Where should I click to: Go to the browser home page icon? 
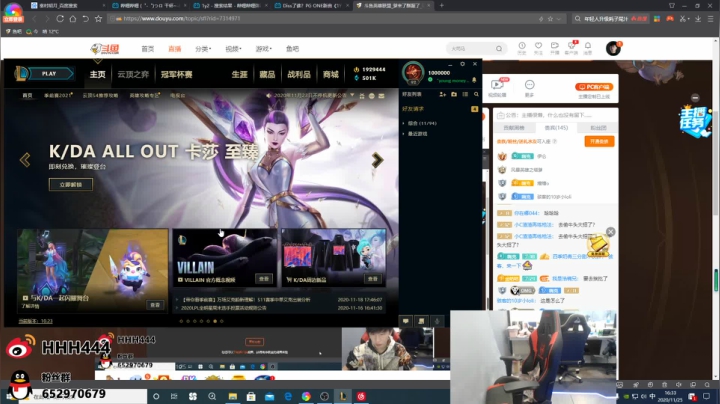73,19
